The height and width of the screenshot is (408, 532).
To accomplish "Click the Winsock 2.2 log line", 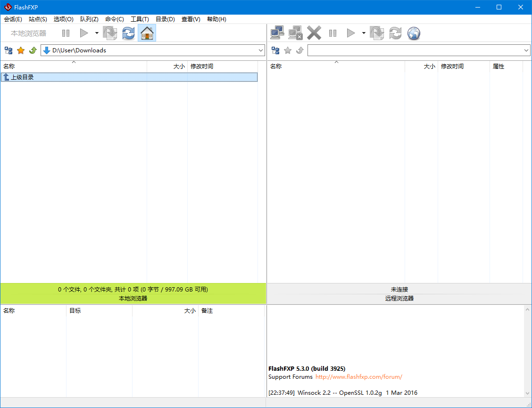I will click(x=343, y=393).
